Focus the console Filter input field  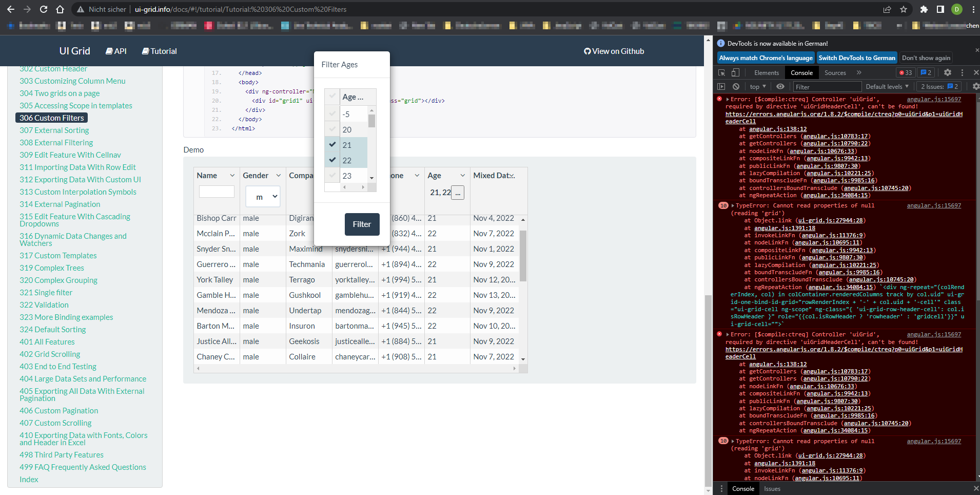pyautogui.click(x=827, y=87)
